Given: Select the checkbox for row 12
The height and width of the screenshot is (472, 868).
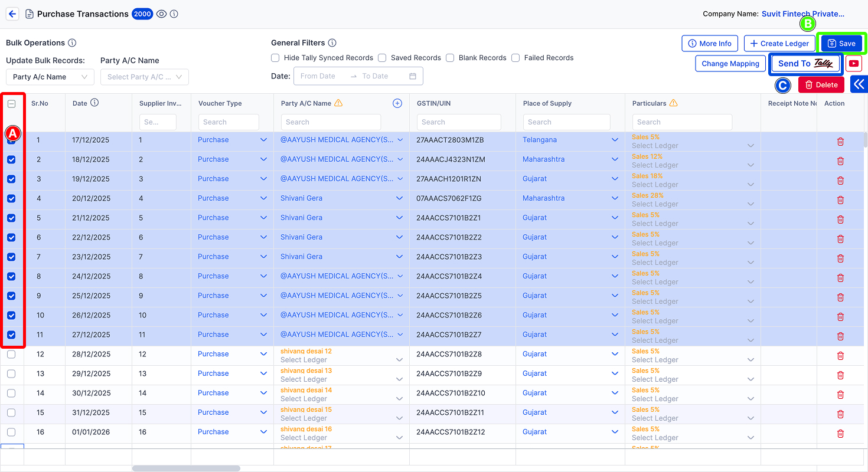Looking at the screenshot, I should point(11,354).
